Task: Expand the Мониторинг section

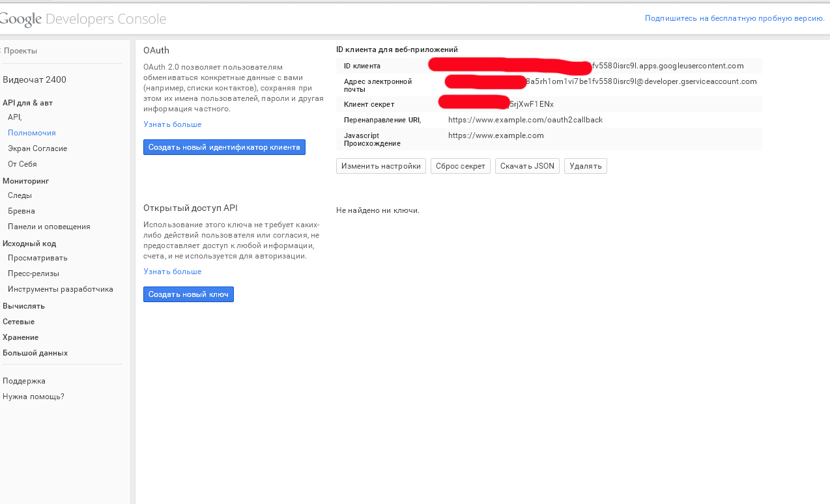Action: (x=26, y=181)
